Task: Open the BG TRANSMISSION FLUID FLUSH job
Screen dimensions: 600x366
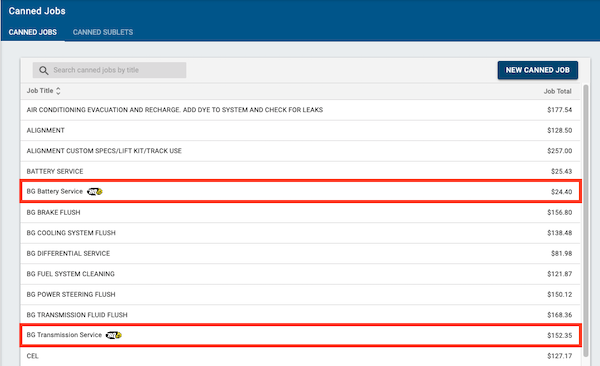Action: click(300, 315)
